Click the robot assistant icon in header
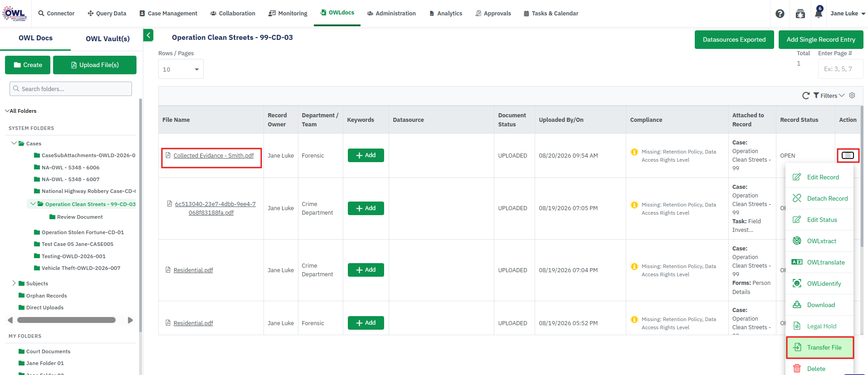This screenshot has width=868, height=375. 800,14
